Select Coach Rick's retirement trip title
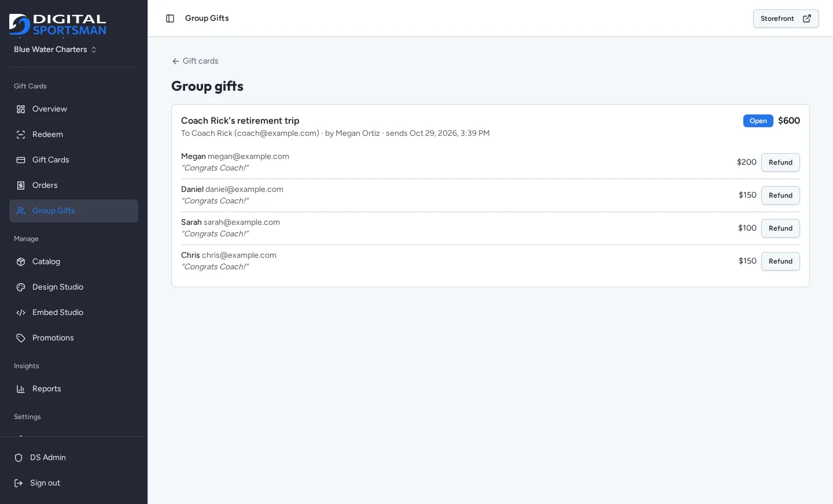The height and width of the screenshot is (504, 833). [x=240, y=121]
